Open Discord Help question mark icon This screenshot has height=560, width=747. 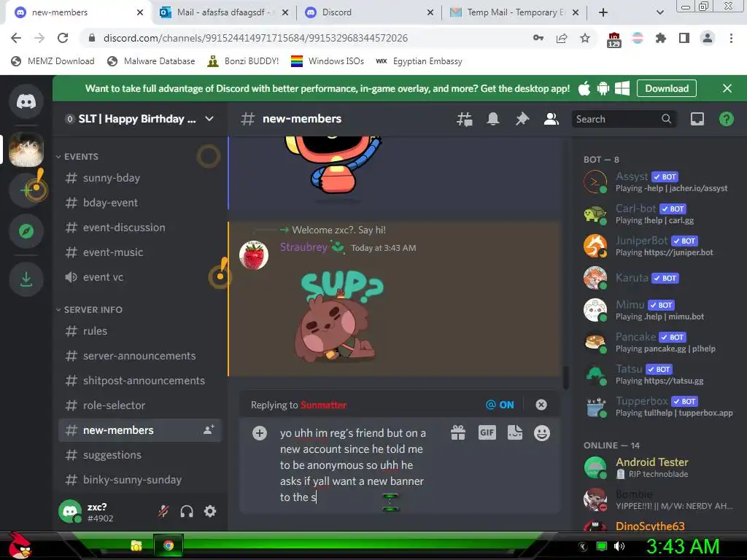[x=726, y=119]
